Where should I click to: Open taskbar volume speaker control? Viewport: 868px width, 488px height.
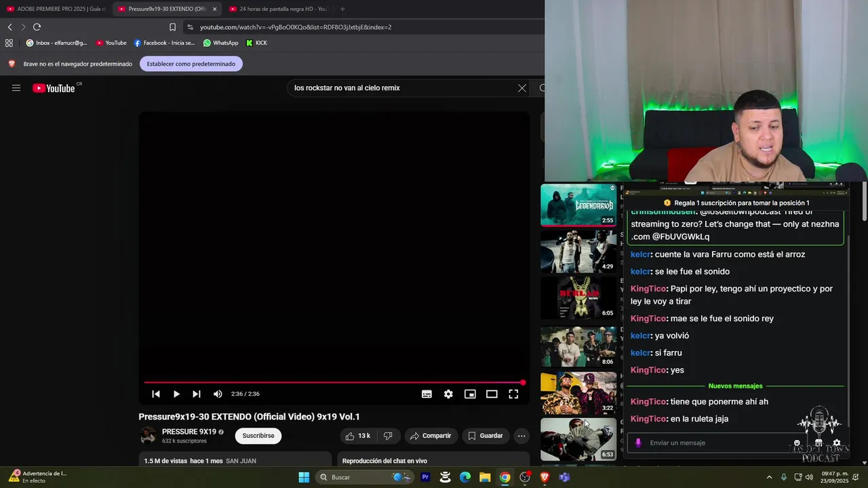[x=809, y=477]
